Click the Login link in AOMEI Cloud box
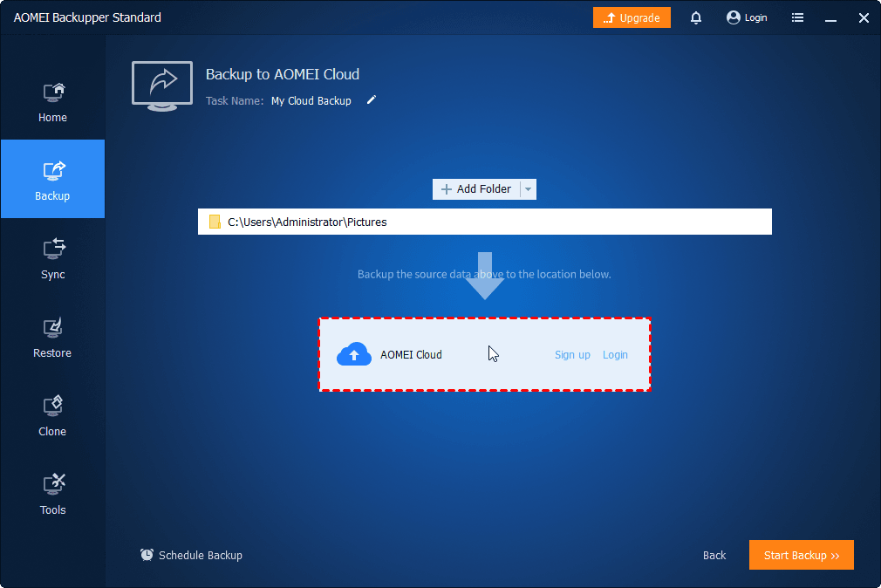Viewport: 881px width, 588px height. [615, 355]
